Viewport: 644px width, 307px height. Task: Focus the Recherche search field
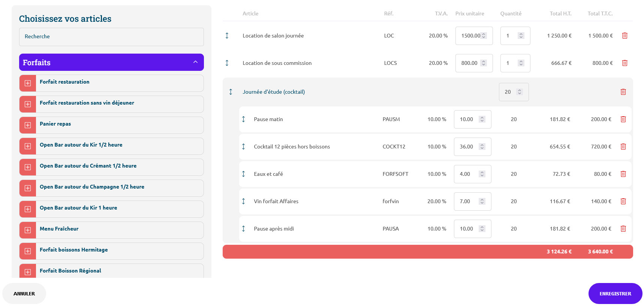tap(111, 37)
